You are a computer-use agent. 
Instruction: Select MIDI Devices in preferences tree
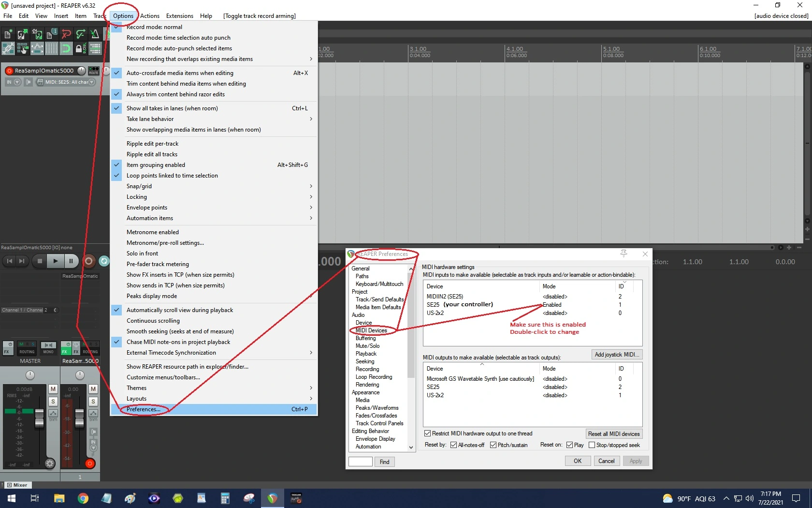tap(371, 330)
